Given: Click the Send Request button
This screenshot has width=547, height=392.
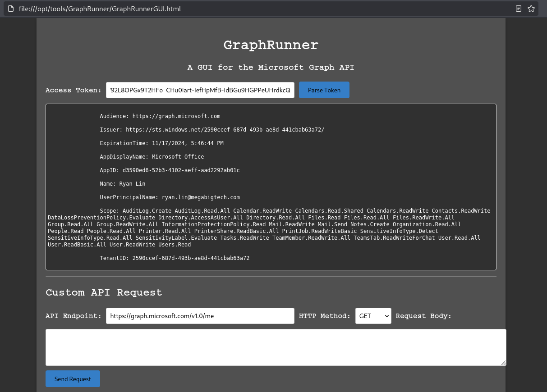Looking at the screenshot, I should tap(73, 379).
